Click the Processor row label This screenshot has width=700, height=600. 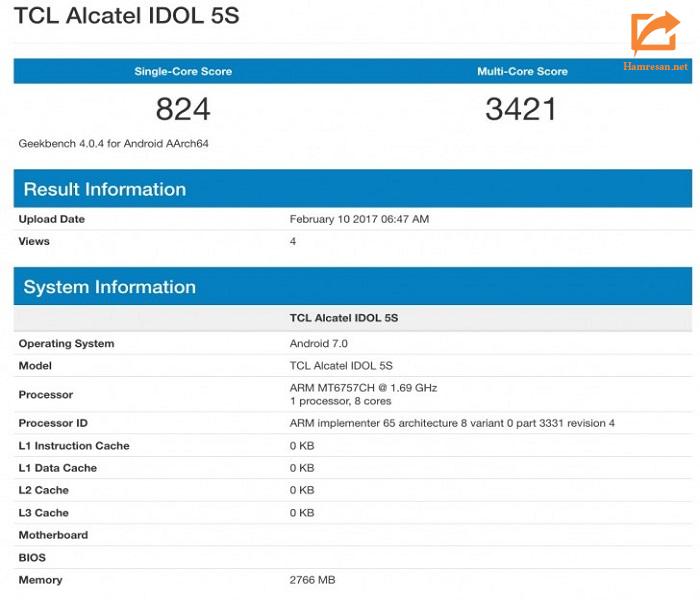pos(46,395)
